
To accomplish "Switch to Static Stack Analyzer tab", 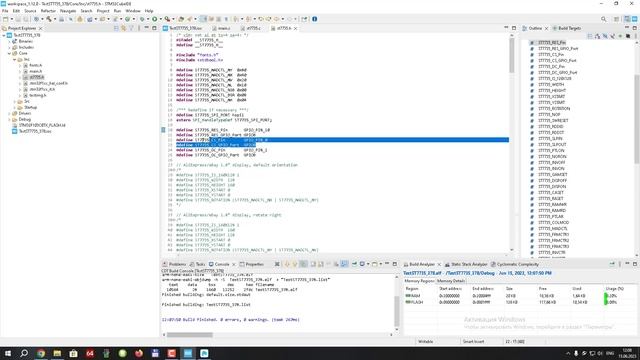I will pyautogui.click(x=466, y=264).
